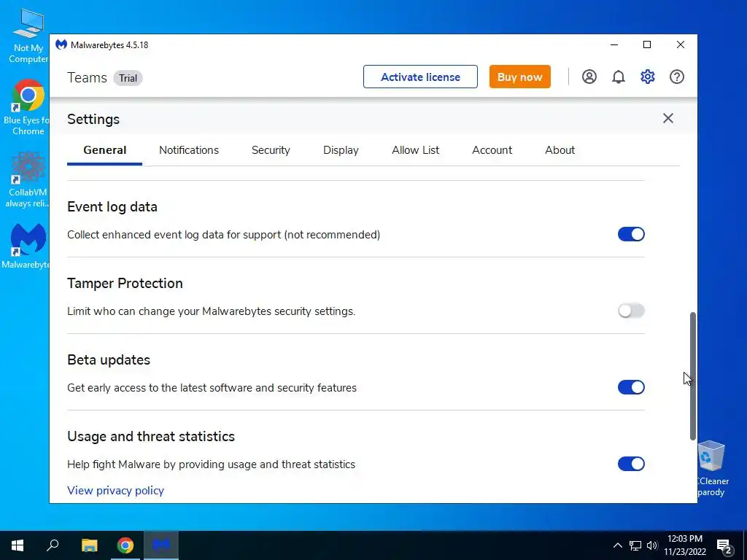Open File Explorer from the taskbar
747x560 pixels.
pyautogui.click(x=89, y=545)
